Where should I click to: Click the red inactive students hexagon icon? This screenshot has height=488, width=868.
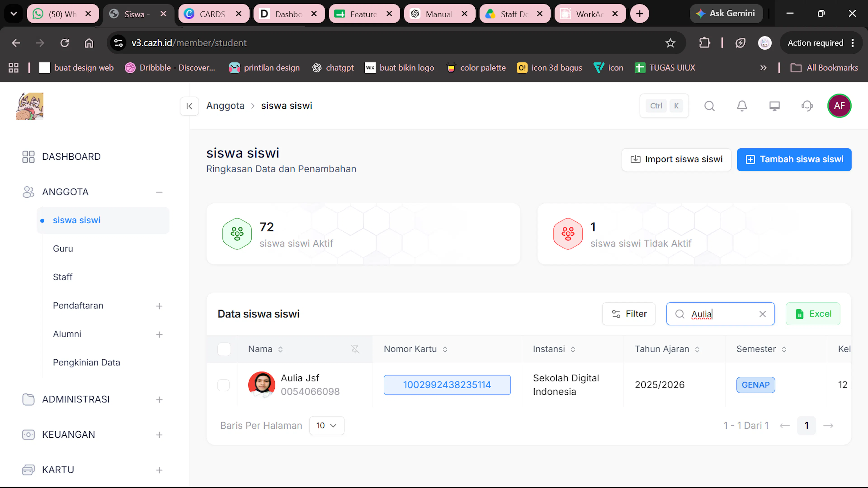[568, 234]
